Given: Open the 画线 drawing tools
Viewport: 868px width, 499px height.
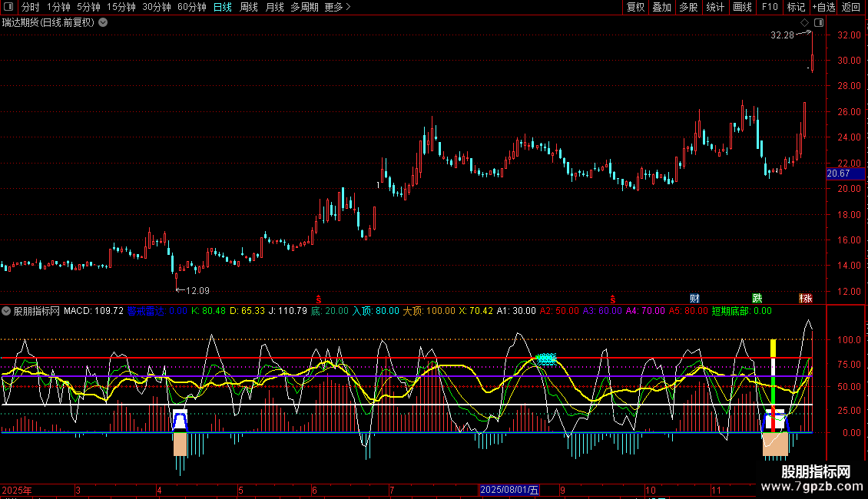Looking at the screenshot, I should coord(743,7).
